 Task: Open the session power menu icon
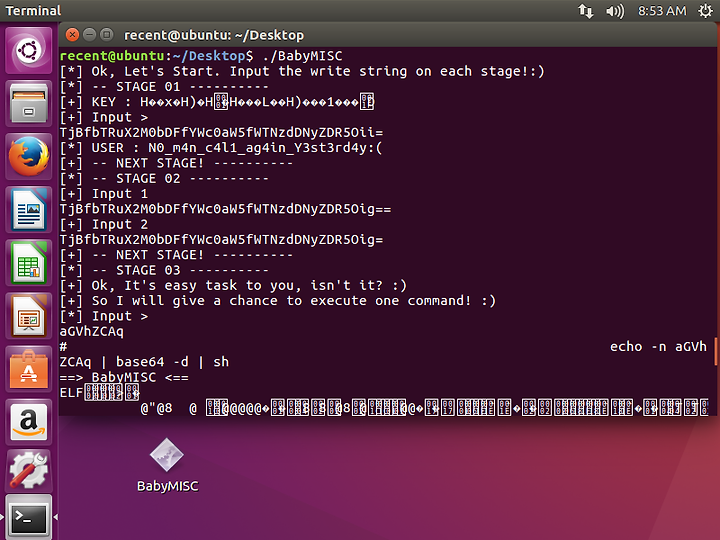[x=705, y=11]
